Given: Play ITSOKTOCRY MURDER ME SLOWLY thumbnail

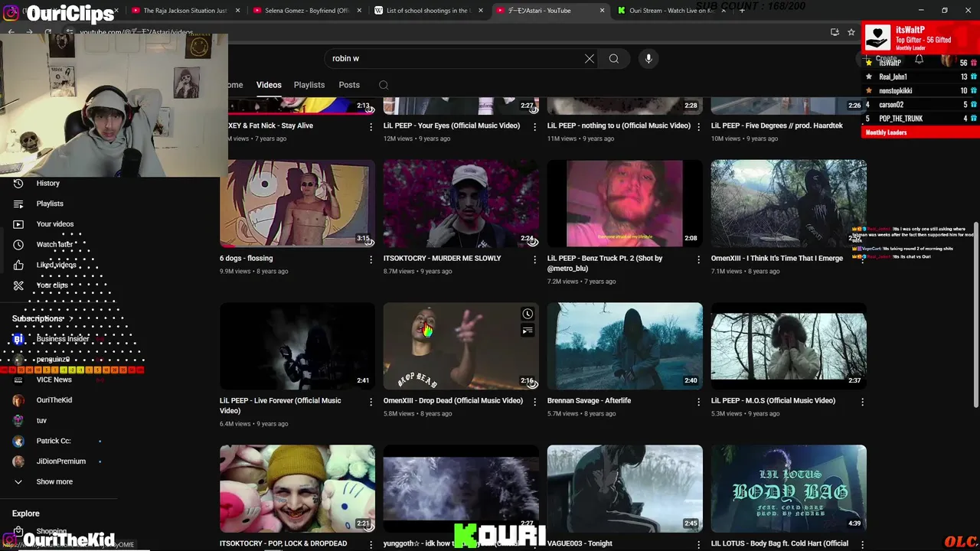Looking at the screenshot, I should tap(461, 204).
